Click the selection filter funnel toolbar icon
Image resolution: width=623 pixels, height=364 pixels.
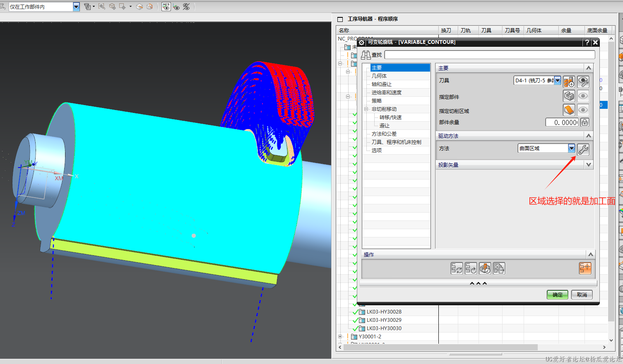(x=87, y=7)
